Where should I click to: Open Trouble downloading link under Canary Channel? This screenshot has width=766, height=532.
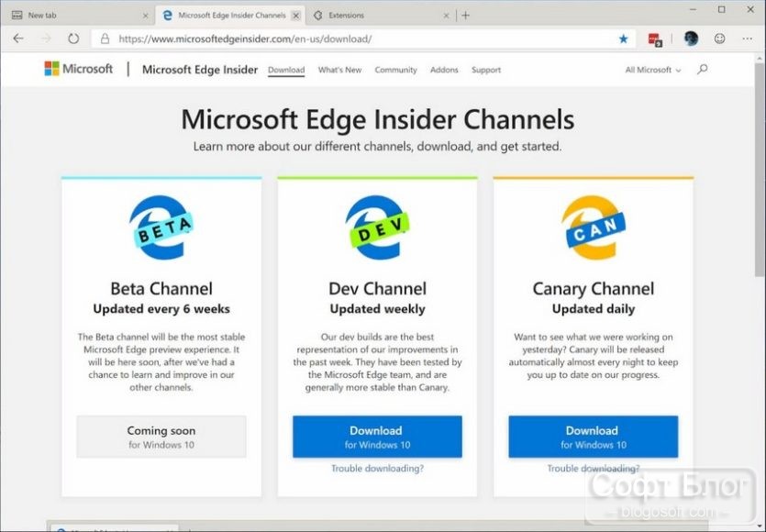coord(593,468)
